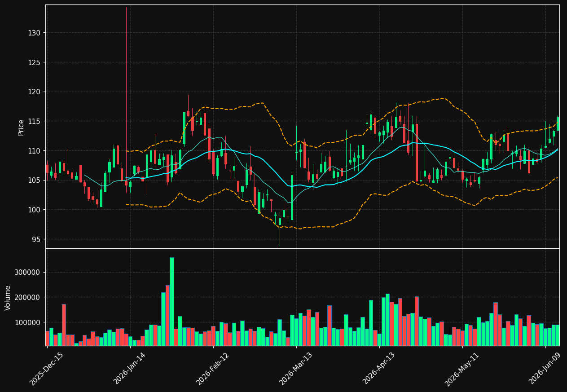Click the 2026-May-11 date axis label
The image size is (567, 392).
point(462,369)
